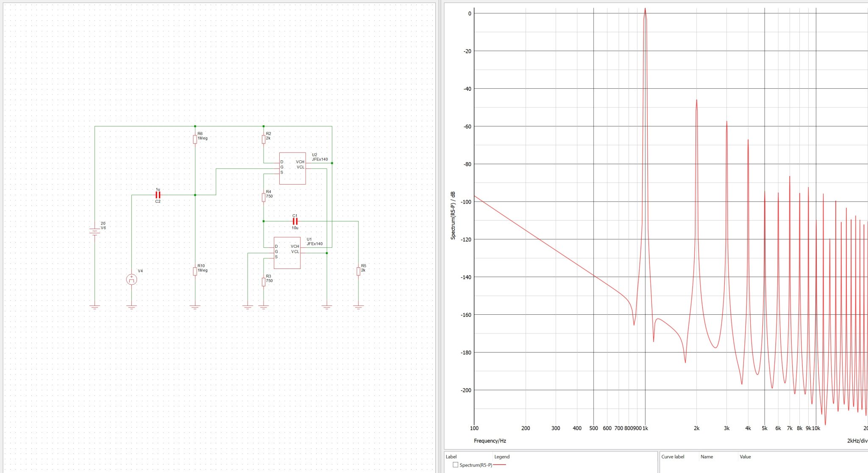The height and width of the screenshot is (473, 868).
Task: Toggle the Spectrum(R5-P) curve checkbox
Action: point(456,465)
